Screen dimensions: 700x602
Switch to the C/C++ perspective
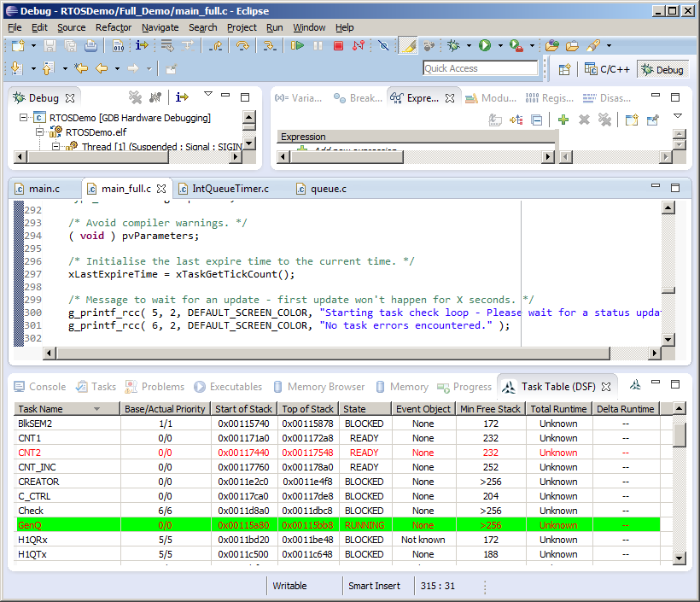coord(607,69)
